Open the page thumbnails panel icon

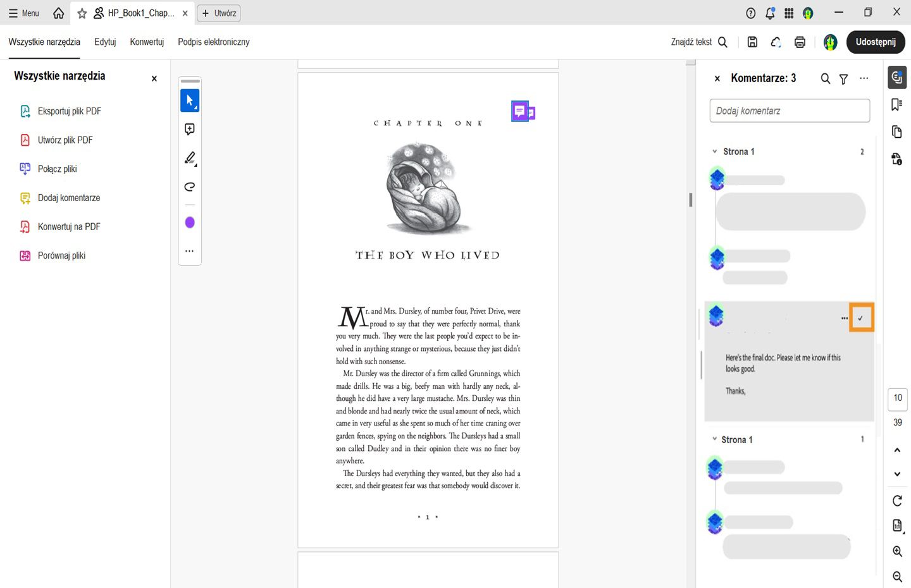click(x=897, y=132)
